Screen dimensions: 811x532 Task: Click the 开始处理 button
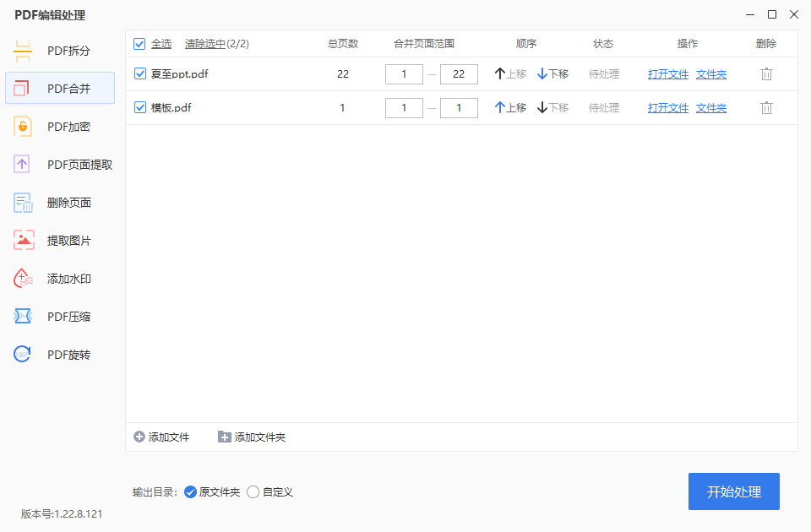(733, 491)
